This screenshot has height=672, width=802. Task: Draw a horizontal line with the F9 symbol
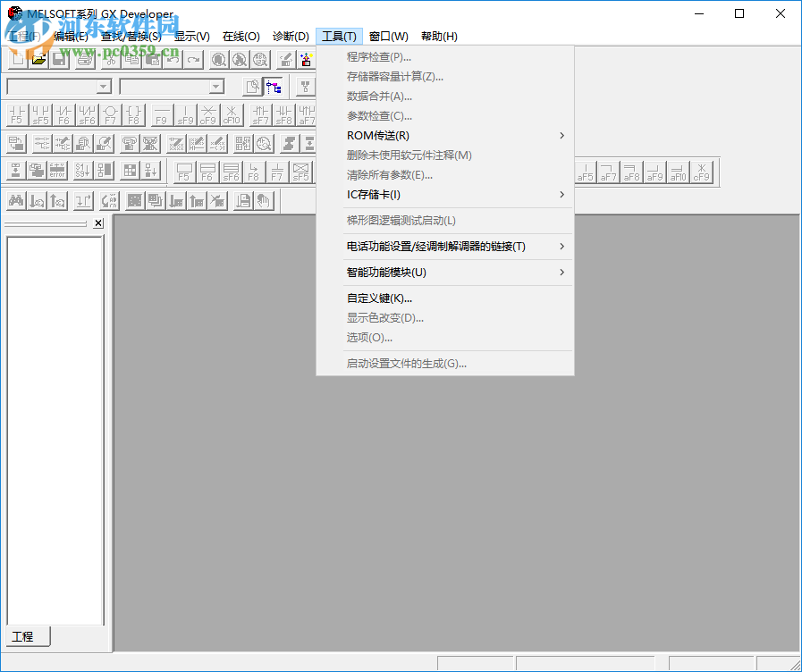[162, 114]
